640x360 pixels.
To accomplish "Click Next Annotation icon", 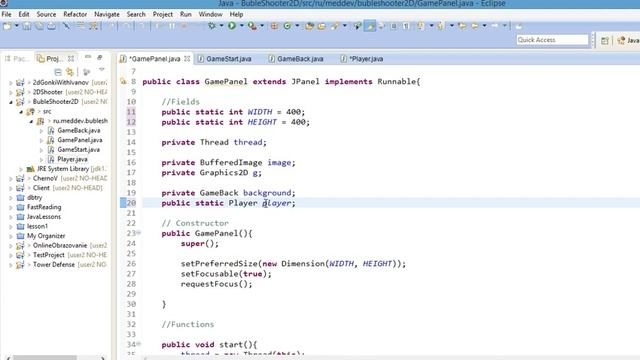I will pos(421,26).
